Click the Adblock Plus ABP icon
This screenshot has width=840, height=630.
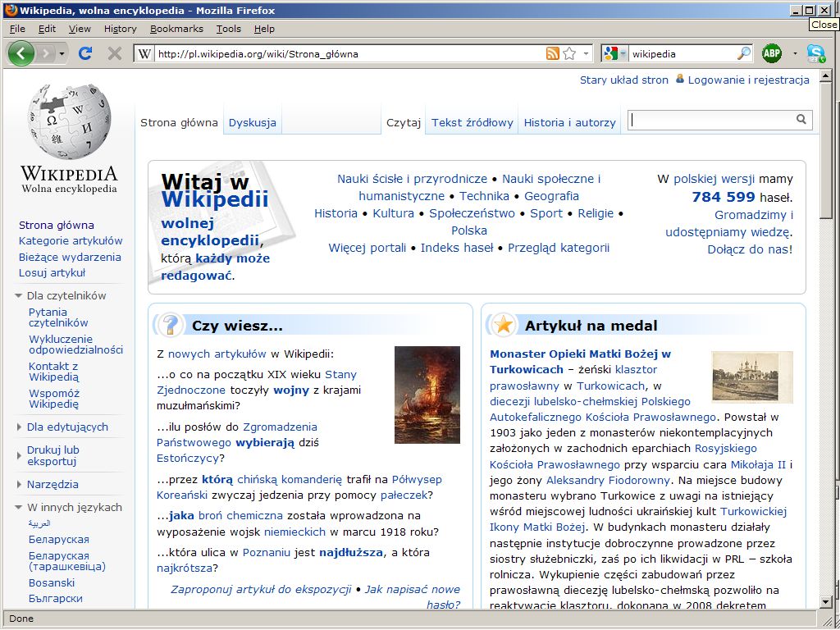coord(771,53)
